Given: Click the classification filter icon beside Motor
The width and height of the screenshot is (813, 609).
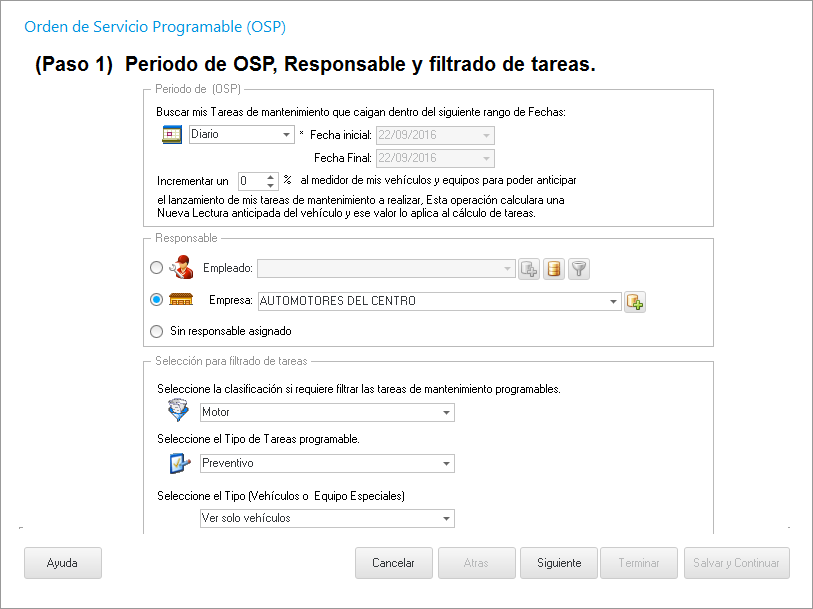Looking at the screenshot, I should (x=179, y=411).
